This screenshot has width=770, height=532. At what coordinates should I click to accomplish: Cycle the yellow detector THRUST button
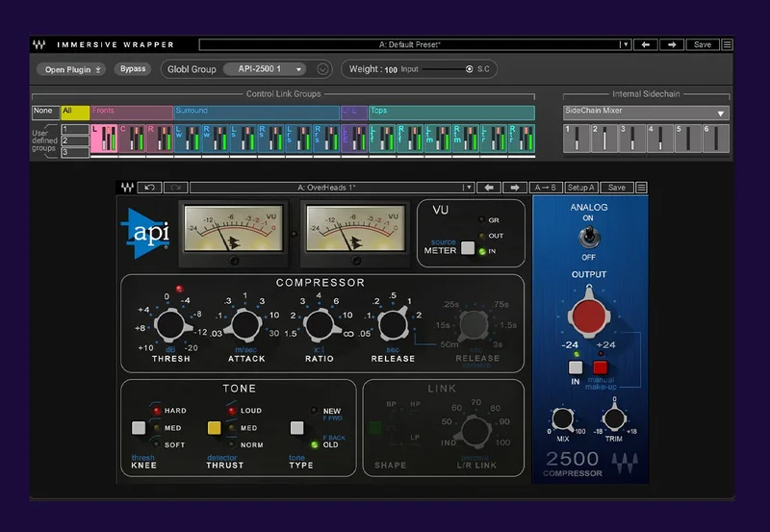coord(214,428)
